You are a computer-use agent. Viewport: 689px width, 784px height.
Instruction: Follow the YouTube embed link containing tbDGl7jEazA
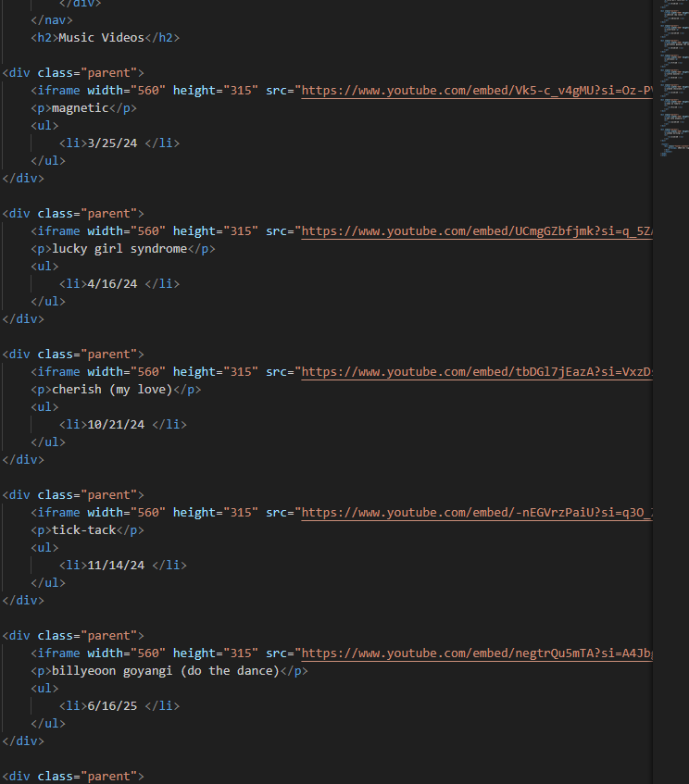tap(477, 372)
